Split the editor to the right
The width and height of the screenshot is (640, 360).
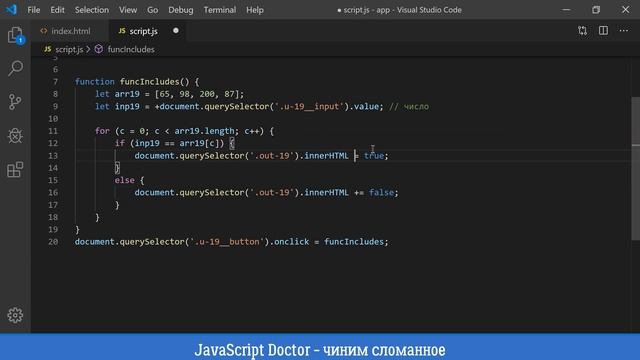(x=603, y=31)
